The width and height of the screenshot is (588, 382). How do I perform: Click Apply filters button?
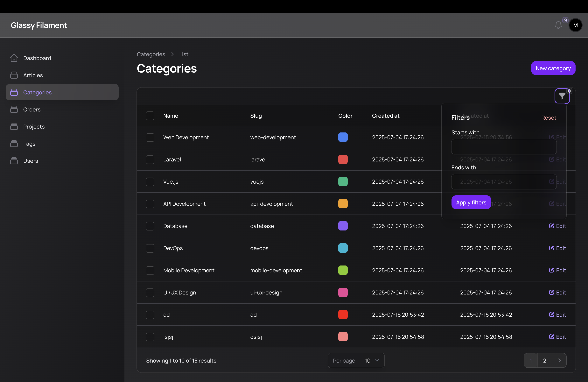click(471, 202)
